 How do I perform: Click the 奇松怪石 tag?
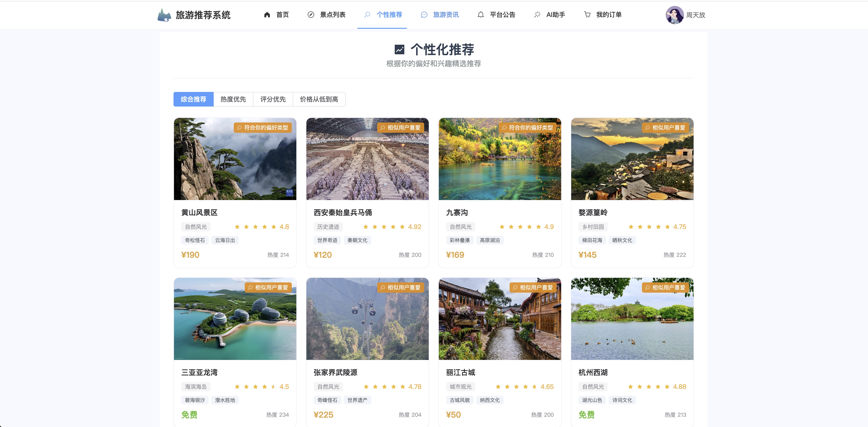(195, 240)
